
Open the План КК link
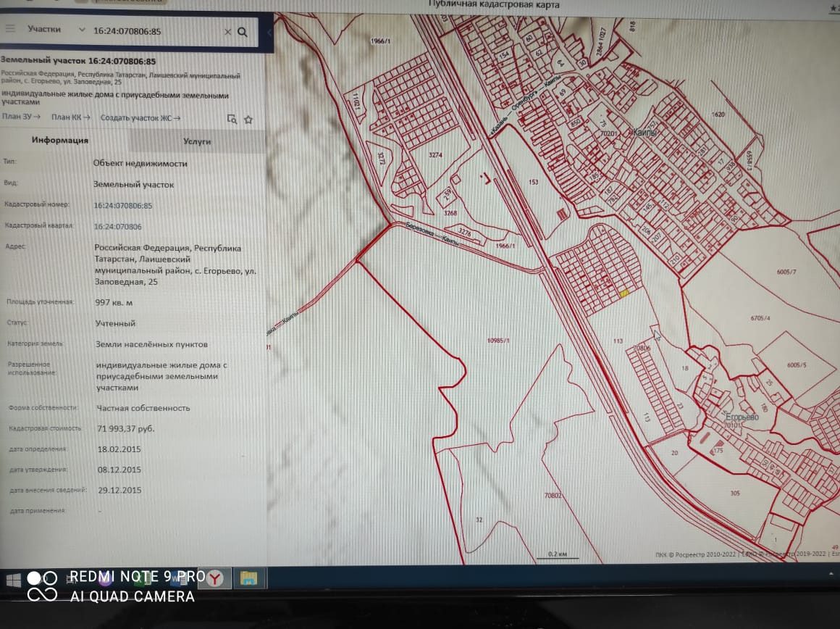tap(70, 117)
